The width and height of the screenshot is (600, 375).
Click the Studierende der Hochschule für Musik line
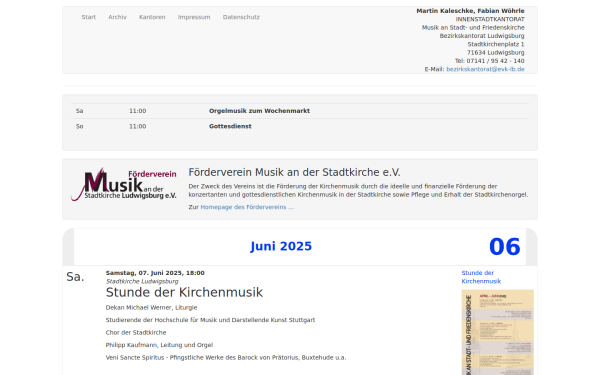tap(210, 320)
